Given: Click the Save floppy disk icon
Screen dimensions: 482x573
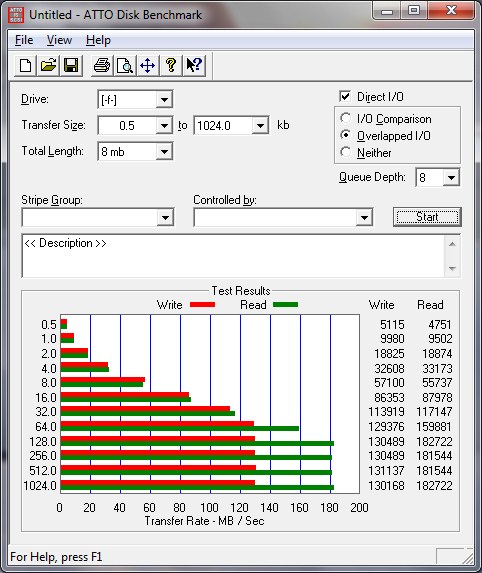Looking at the screenshot, I should [x=71, y=65].
